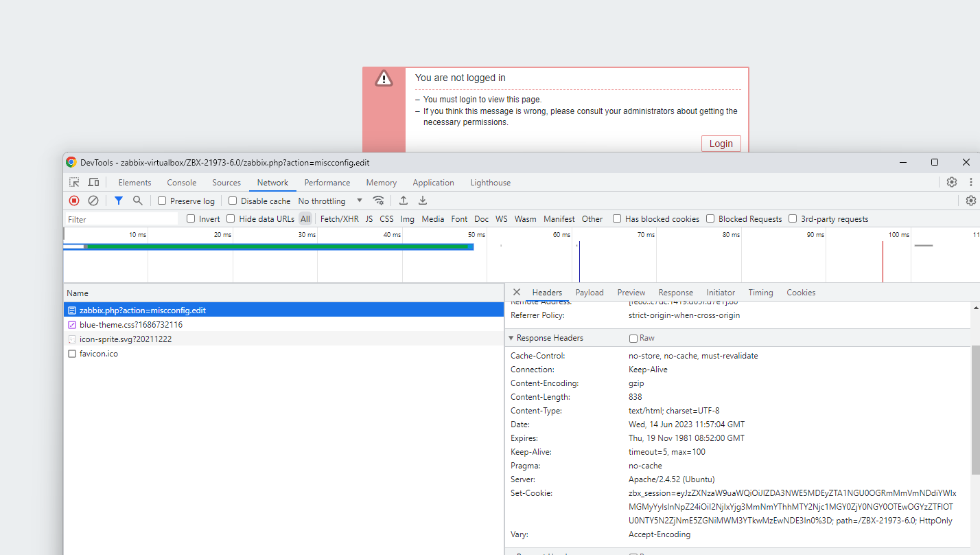Screen dimensions: 980x555
Task: Switch to the Elements tab
Action: (x=135, y=182)
